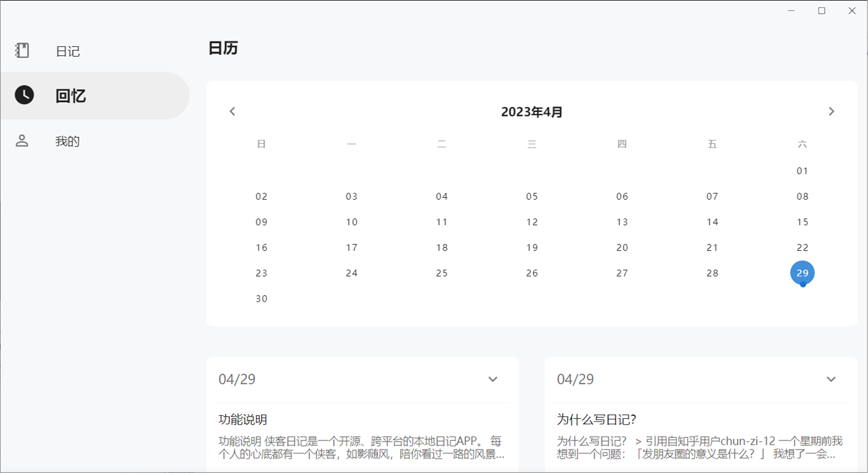Choose date 30 in the calendar
The height and width of the screenshot is (473, 868).
point(261,299)
